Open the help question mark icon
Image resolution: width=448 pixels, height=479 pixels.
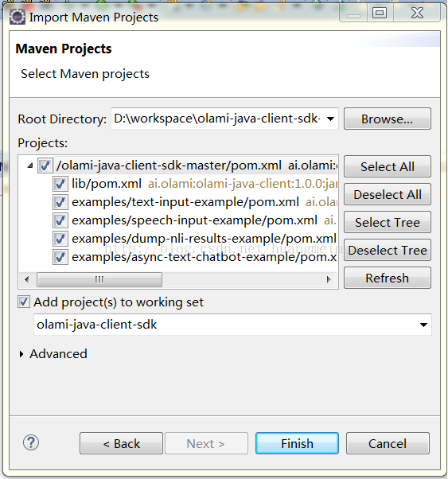pyautogui.click(x=31, y=442)
